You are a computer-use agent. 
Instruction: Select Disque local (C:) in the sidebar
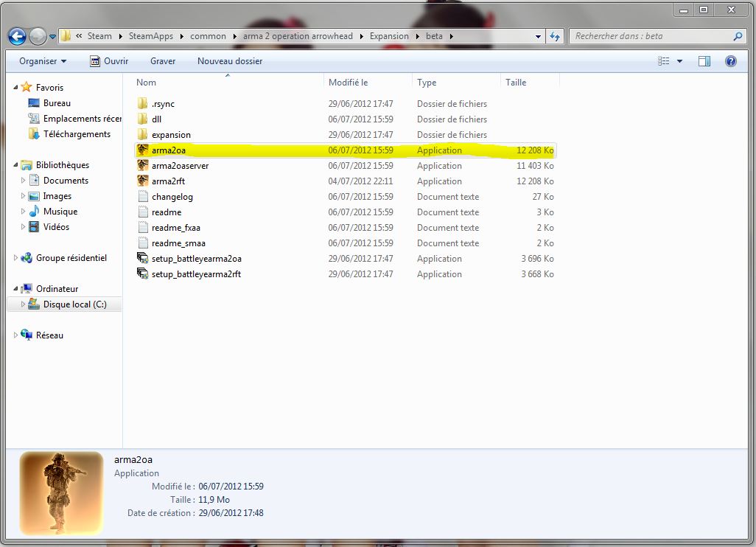74,304
